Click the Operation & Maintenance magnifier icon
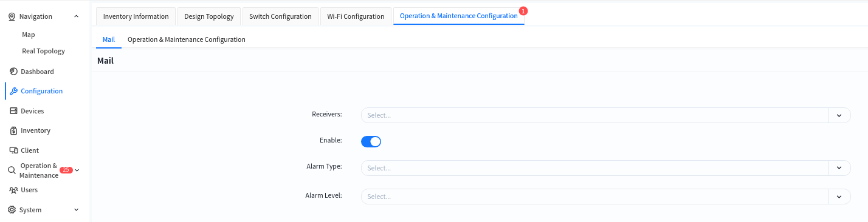 tap(12, 170)
